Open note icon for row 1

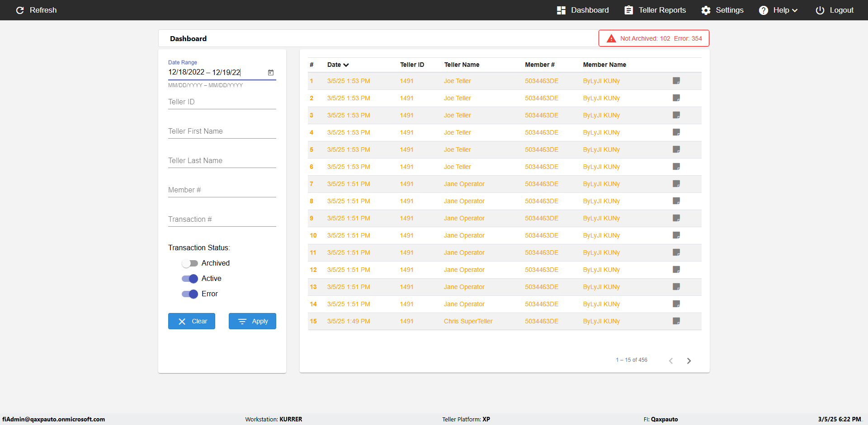click(x=676, y=81)
